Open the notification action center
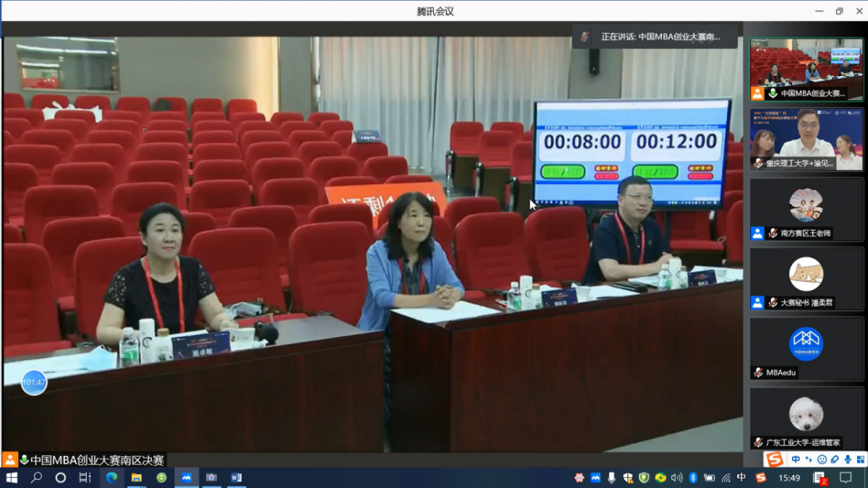The width and height of the screenshot is (868, 488). pyautogui.click(x=846, y=478)
